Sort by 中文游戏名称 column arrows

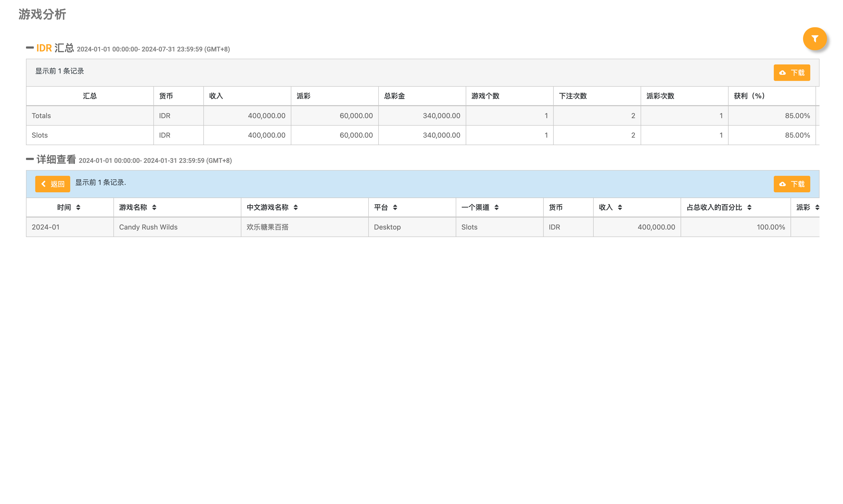296,208
